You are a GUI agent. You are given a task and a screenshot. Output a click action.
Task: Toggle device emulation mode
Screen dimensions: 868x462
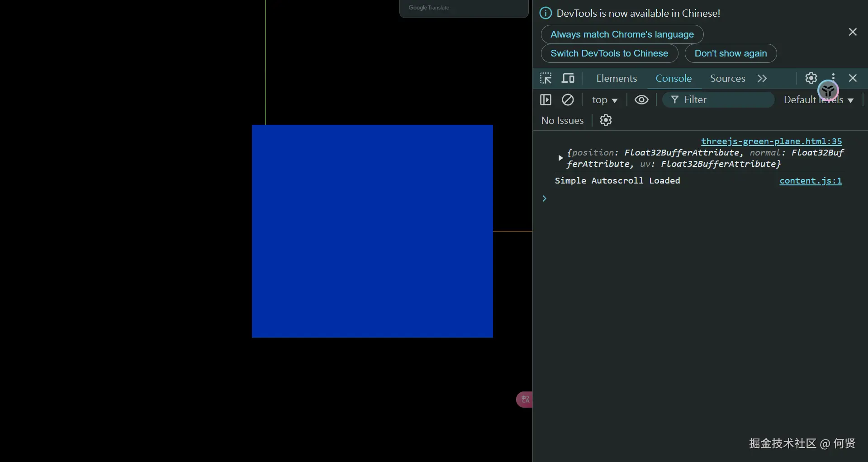[x=568, y=78]
